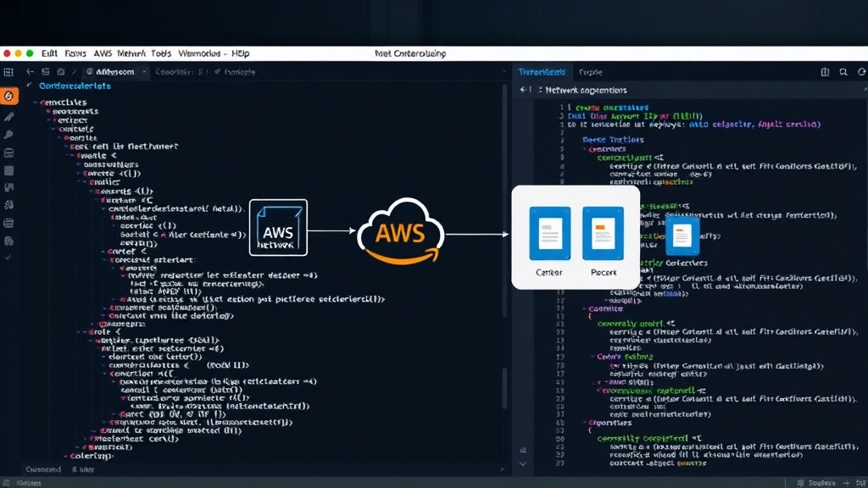The width and height of the screenshot is (868, 488).
Task: Open the Tools menu
Action: [161, 53]
